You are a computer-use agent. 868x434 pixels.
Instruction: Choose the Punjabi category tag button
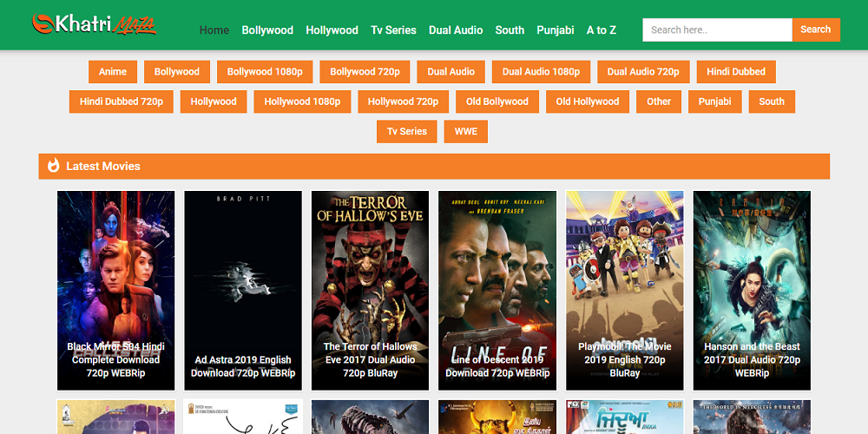click(714, 102)
